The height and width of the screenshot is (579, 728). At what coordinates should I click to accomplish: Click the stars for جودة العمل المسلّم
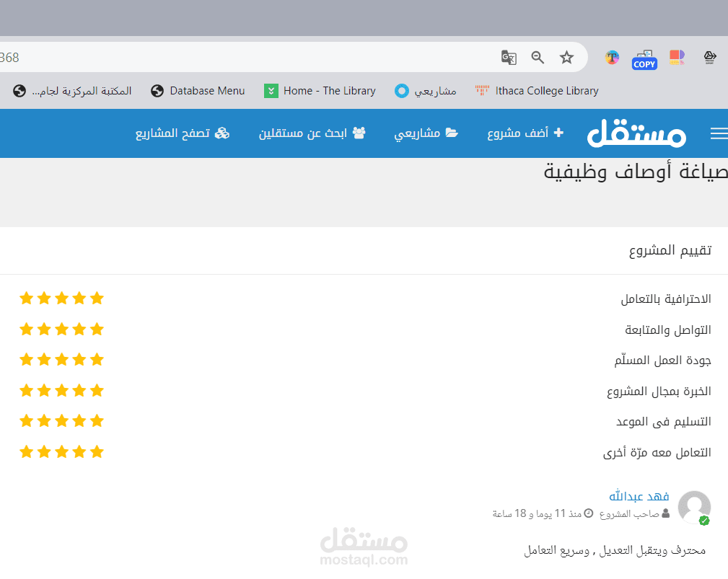(62, 359)
